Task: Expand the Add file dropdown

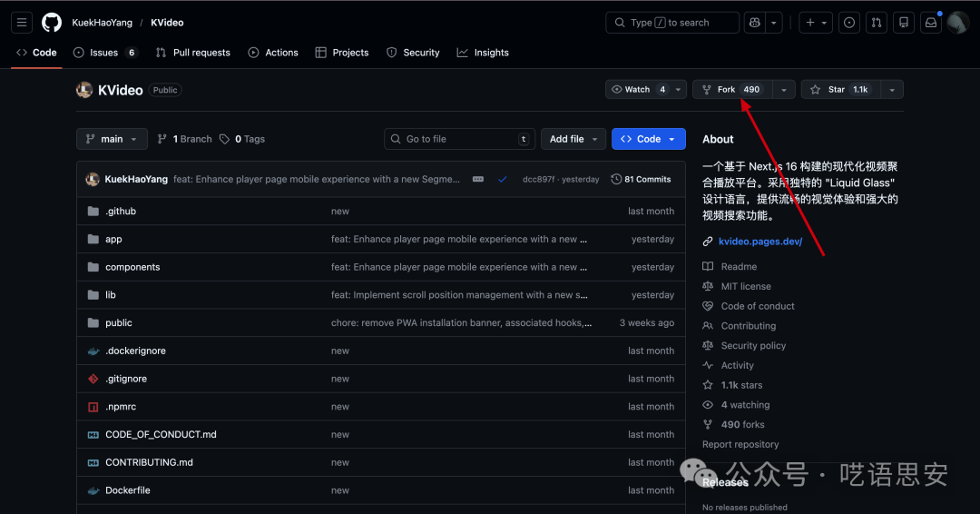Action: point(575,139)
